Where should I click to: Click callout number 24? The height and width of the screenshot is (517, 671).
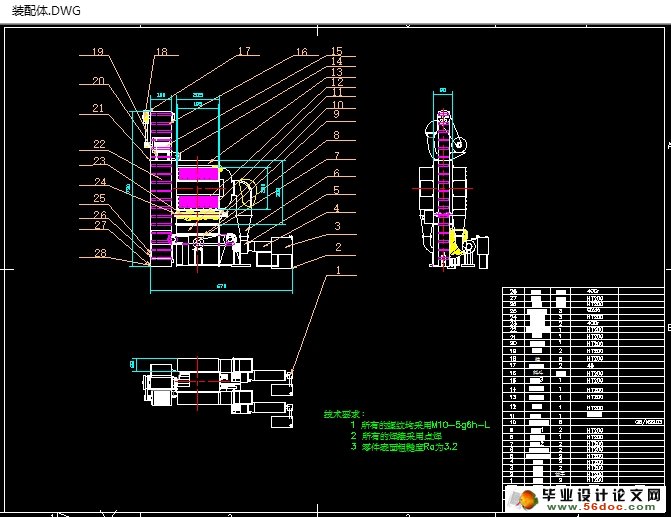[100, 182]
